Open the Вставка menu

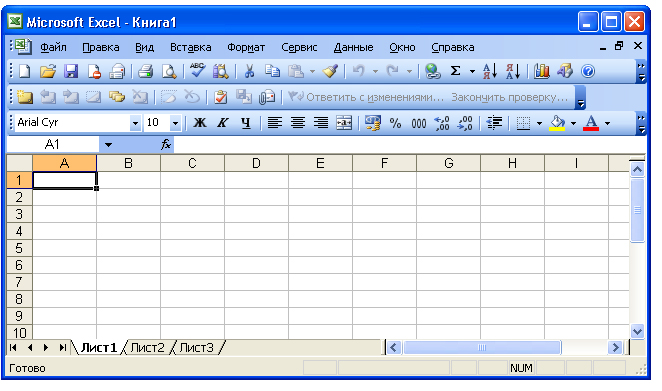pos(190,47)
